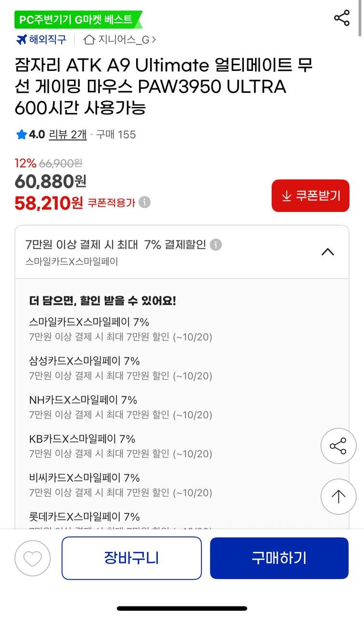Open the 지니어스_G seller shop link
Screen dimensions: 364x618
pyautogui.click(x=120, y=40)
